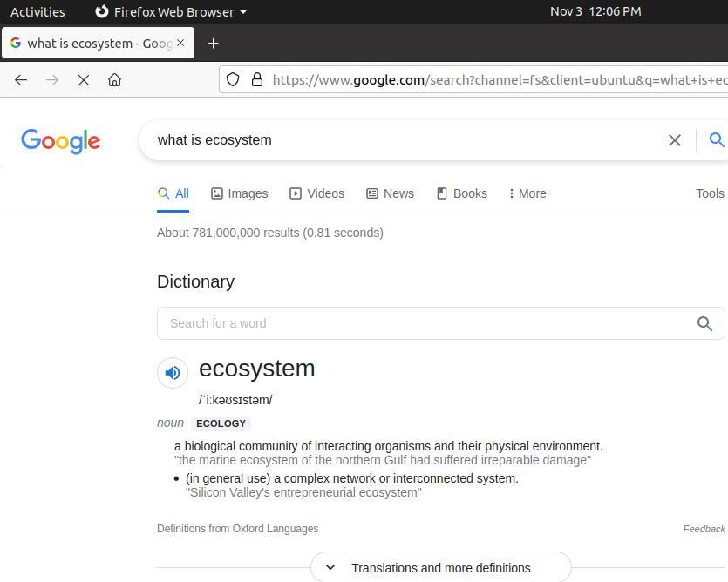This screenshot has height=582, width=728.
Task: Open the Firefox Web Browser app menu
Action: pos(171,11)
